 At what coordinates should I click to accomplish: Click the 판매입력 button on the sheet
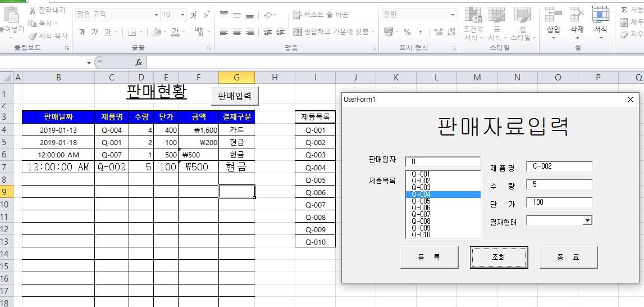click(x=235, y=96)
